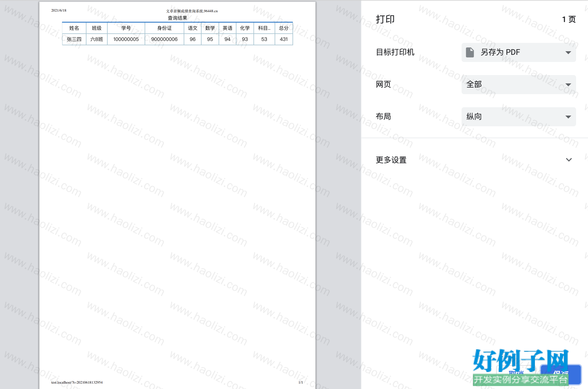This screenshot has height=389, width=588.
Task: Open the layout dropdown showing 纵向
Action: (519, 117)
